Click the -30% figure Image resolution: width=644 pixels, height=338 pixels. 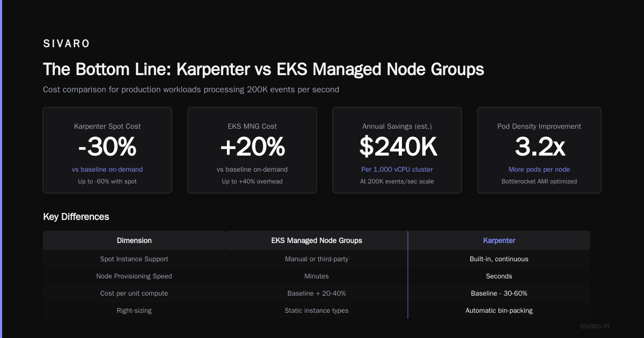click(107, 147)
